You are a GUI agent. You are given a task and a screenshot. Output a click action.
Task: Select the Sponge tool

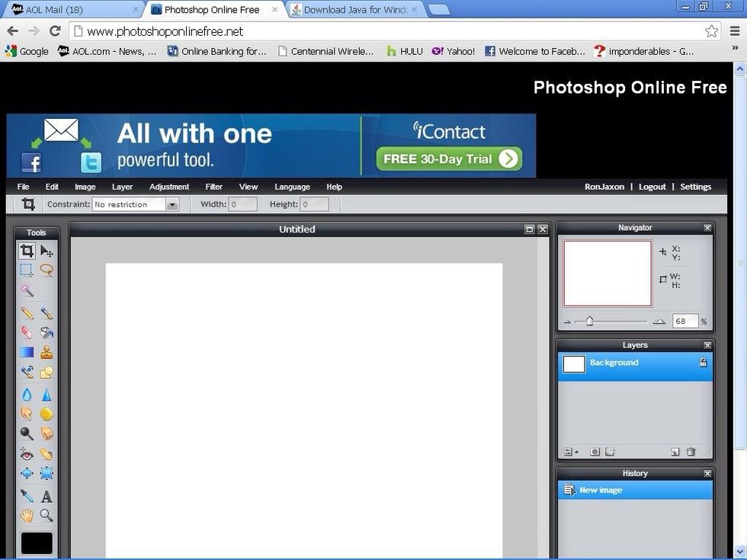pos(46,414)
